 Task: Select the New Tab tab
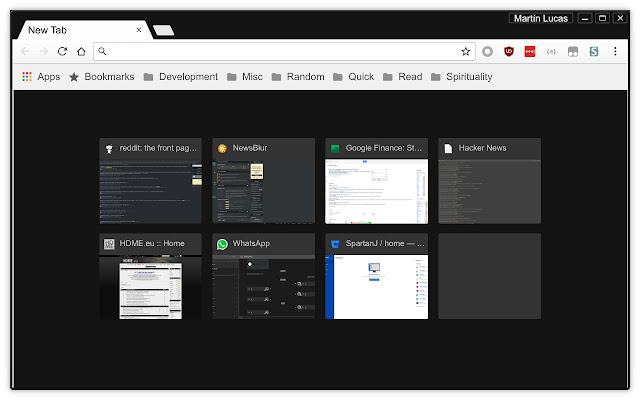[83, 30]
